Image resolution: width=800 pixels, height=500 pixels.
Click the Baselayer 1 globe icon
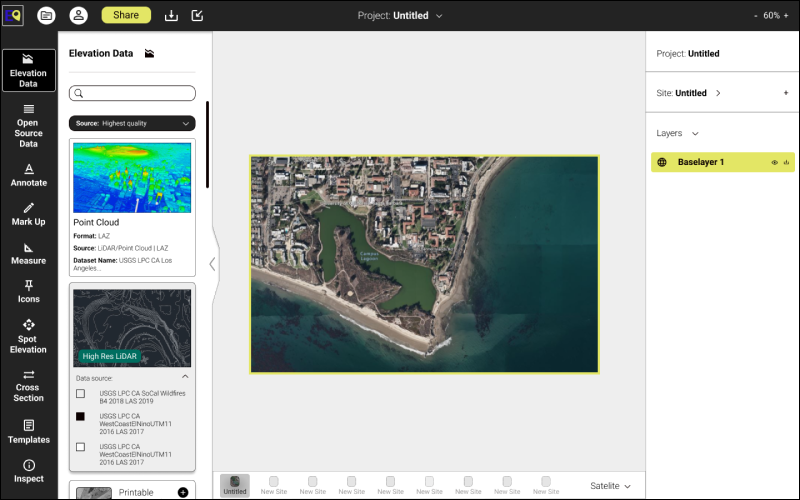[662, 162]
